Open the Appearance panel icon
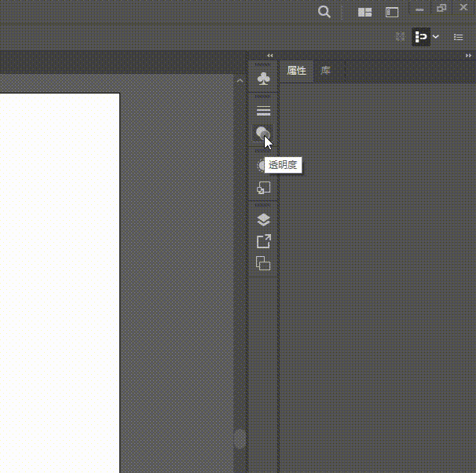 pyautogui.click(x=261, y=166)
